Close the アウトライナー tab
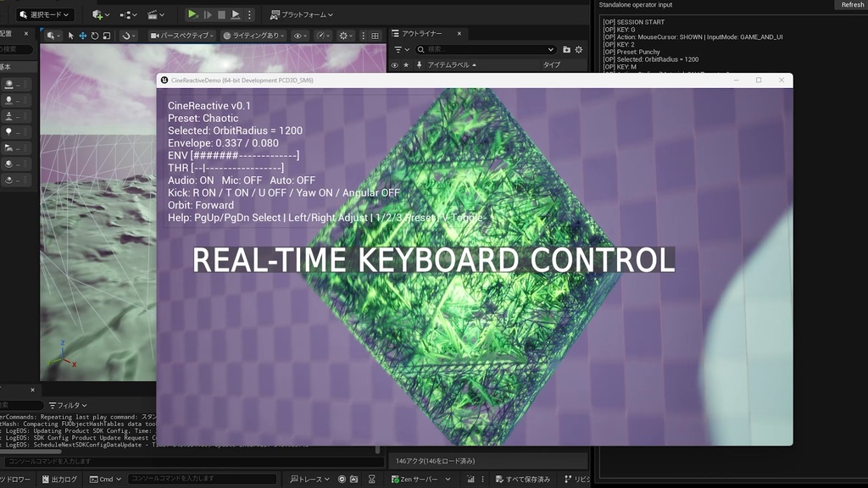 point(459,34)
